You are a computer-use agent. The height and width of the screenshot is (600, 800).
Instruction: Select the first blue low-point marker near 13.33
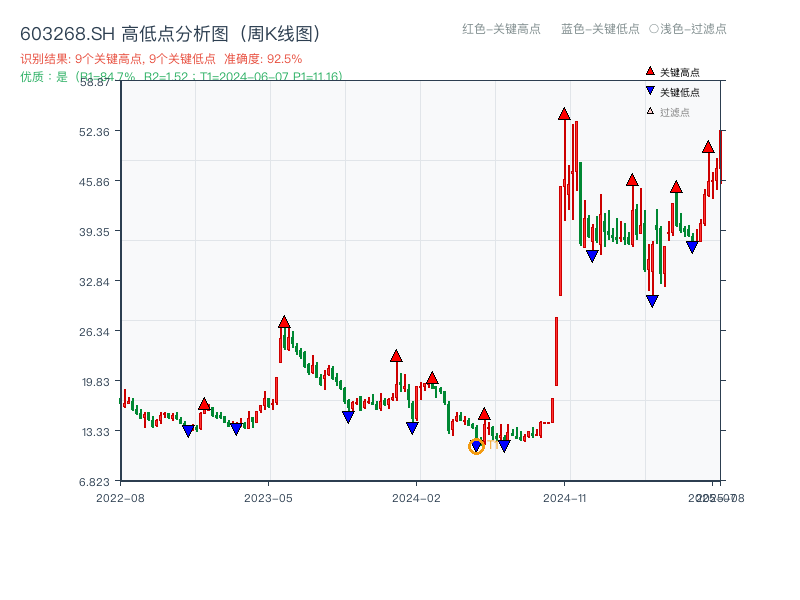[188, 431]
